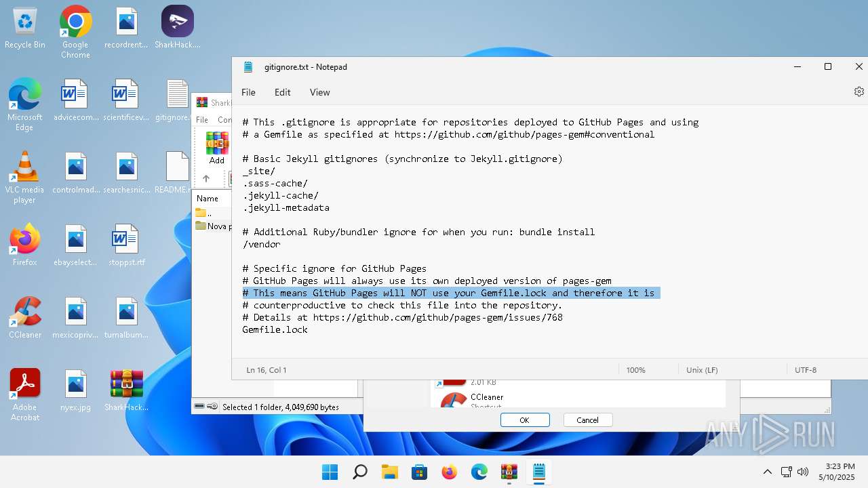Open controlmad image file on desktop
The image size is (868, 488).
click(x=75, y=173)
